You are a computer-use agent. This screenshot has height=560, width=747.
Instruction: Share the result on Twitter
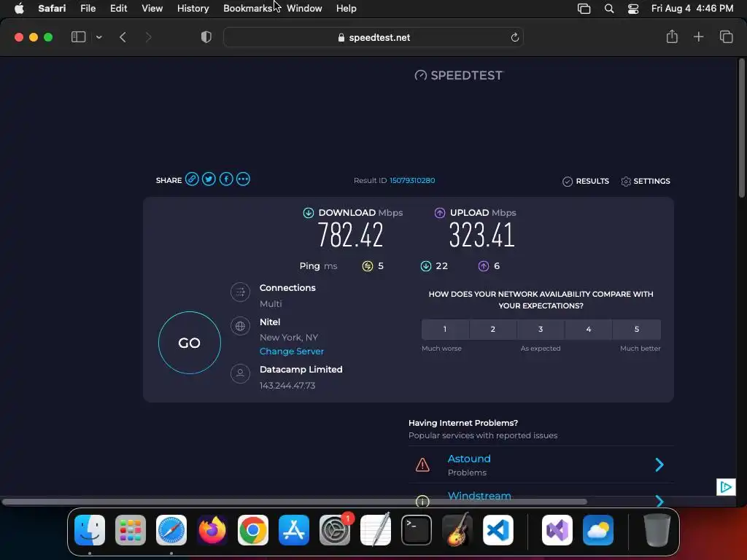click(x=209, y=179)
